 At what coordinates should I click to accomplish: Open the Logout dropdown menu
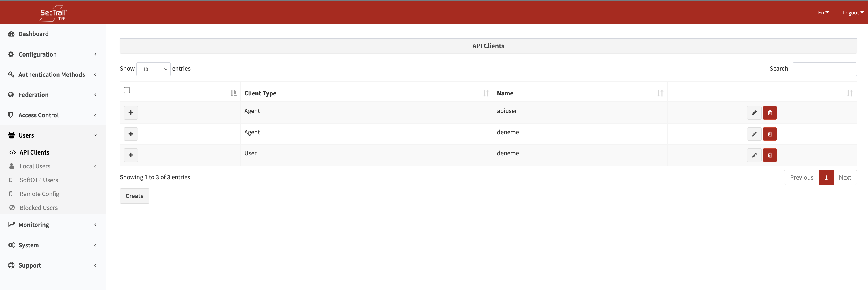pos(853,12)
